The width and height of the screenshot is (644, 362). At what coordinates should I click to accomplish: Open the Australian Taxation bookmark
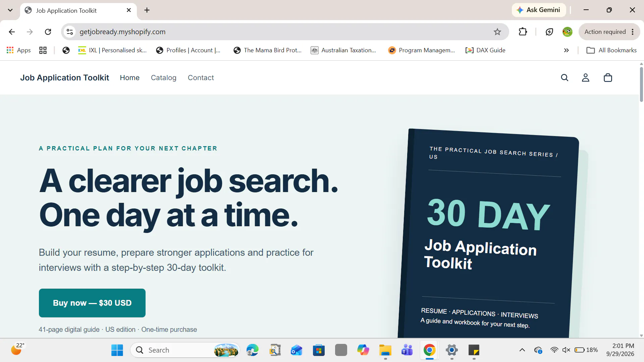[x=343, y=50]
